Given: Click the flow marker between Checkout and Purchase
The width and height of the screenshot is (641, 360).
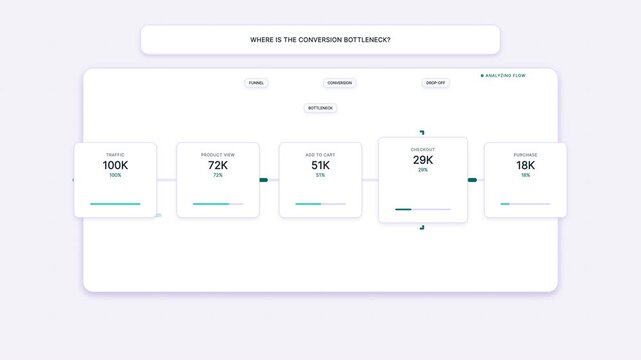Looking at the screenshot, I should pyautogui.click(x=472, y=180).
